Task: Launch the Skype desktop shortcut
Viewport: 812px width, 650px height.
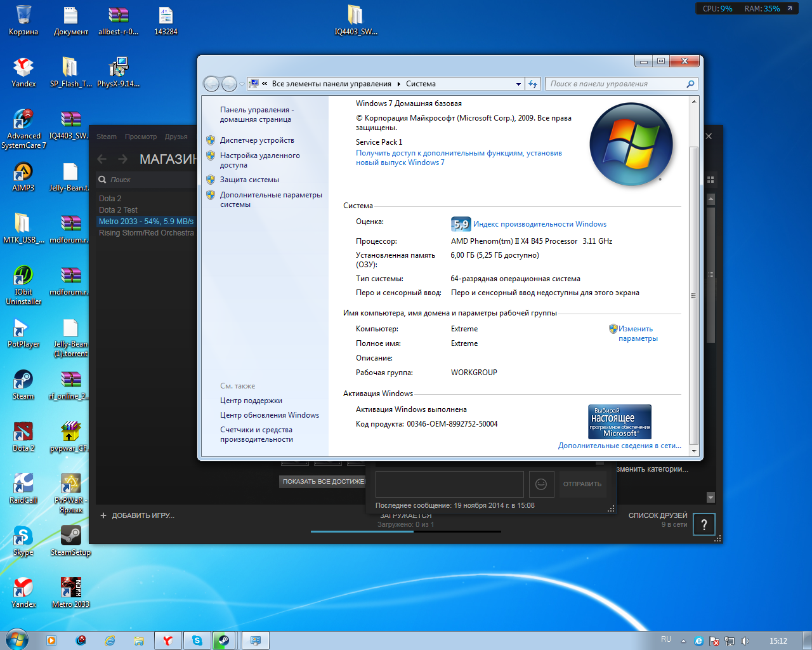Action: [23, 541]
